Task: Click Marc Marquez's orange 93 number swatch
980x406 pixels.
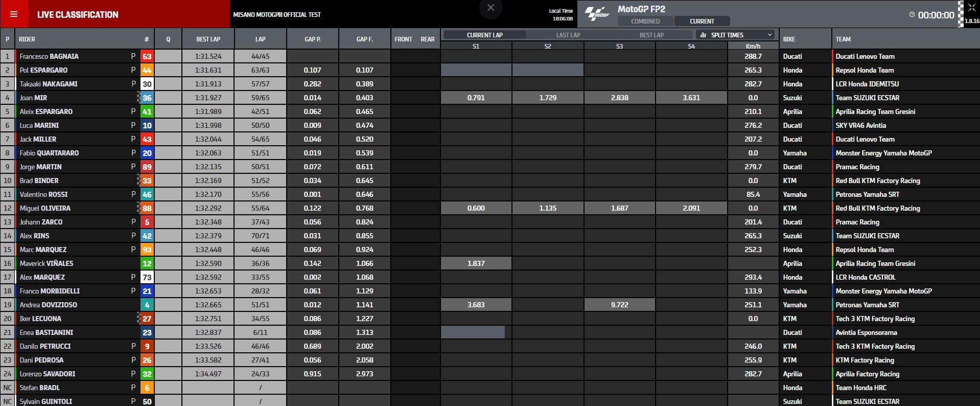Action: [x=147, y=250]
